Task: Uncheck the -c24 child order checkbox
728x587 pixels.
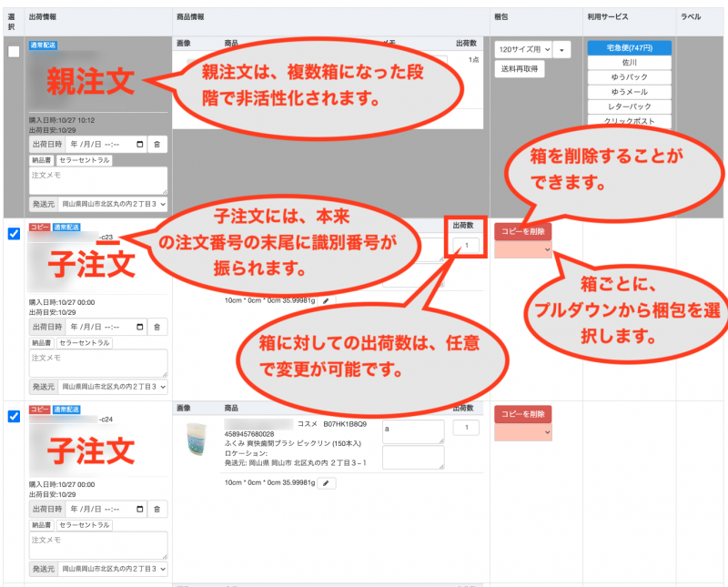Action: 14,417
